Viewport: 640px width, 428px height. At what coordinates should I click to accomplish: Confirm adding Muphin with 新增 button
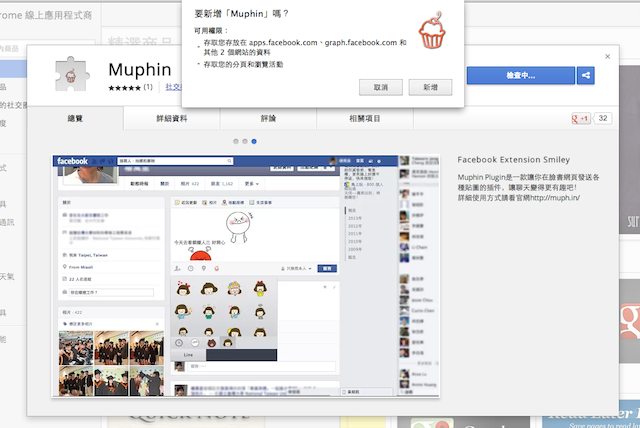pyautogui.click(x=430, y=87)
